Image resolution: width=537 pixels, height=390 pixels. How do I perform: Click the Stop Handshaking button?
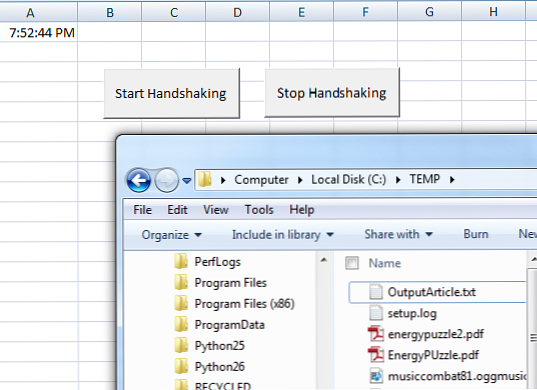click(x=332, y=93)
